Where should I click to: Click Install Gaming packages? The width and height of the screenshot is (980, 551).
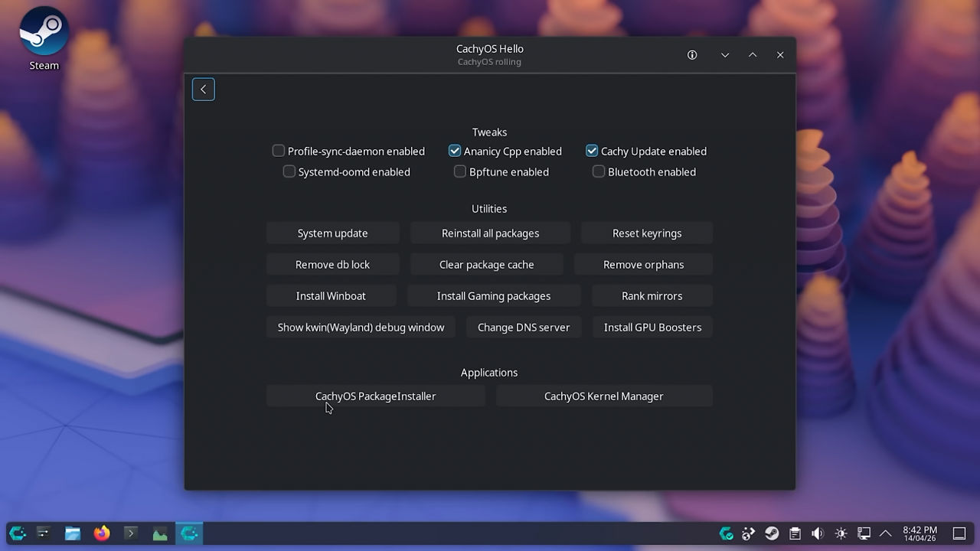point(494,296)
